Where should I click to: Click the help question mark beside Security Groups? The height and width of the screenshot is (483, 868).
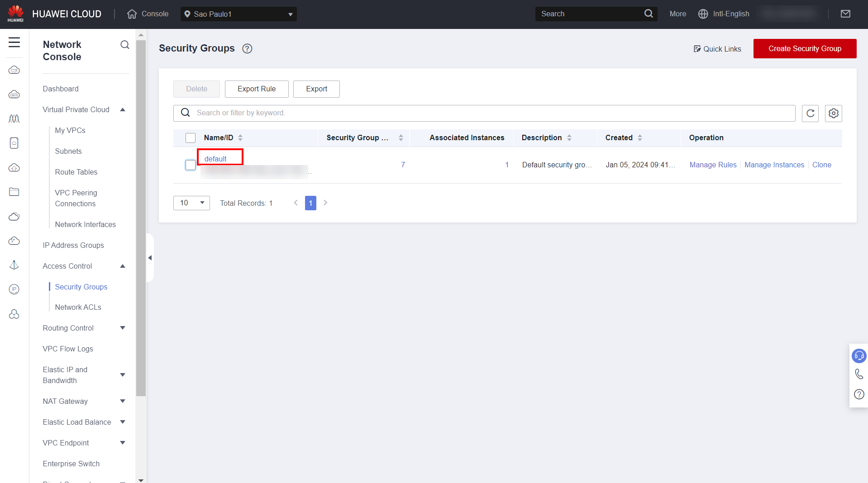(247, 49)
